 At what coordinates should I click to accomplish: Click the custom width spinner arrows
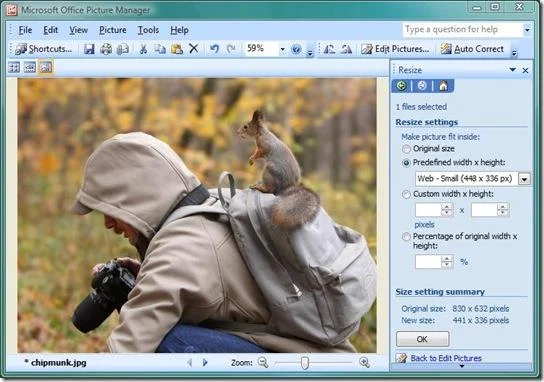447,210
